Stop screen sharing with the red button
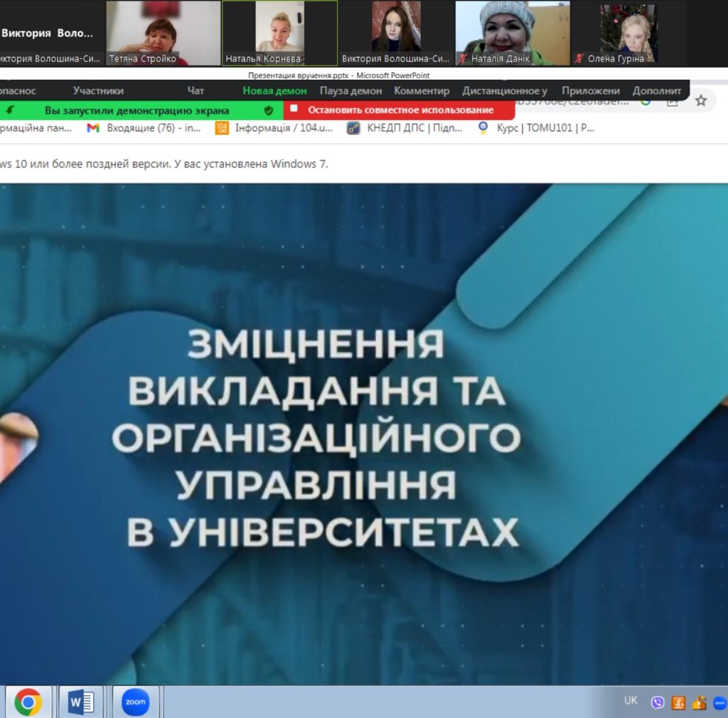The width and height of the screenshot is (728, 718). pyautogui.click(x=399, y=110)
